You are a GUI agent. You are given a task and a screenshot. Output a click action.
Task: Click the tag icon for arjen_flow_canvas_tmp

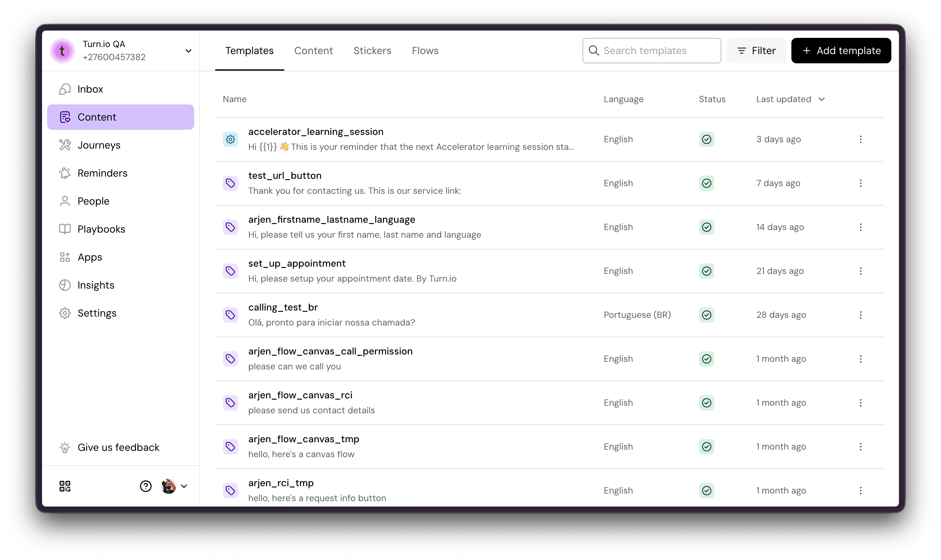(230, 446)
